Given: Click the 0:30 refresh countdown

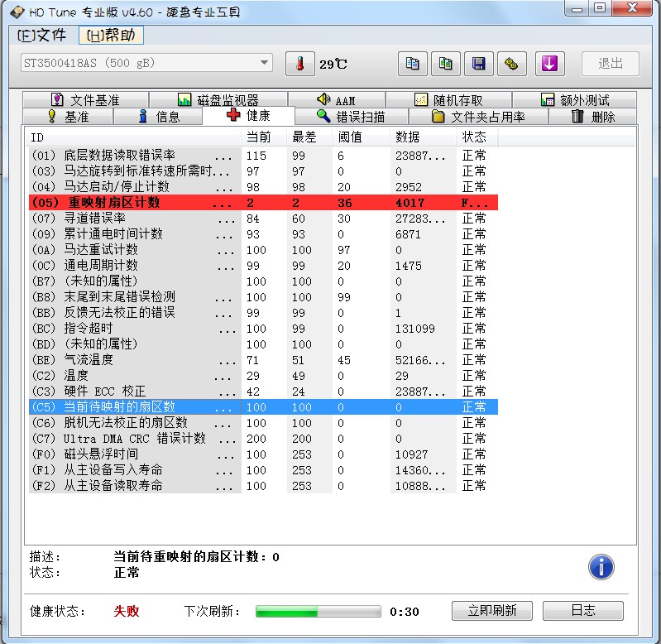Looking at the screenshot, I should 405,612.
